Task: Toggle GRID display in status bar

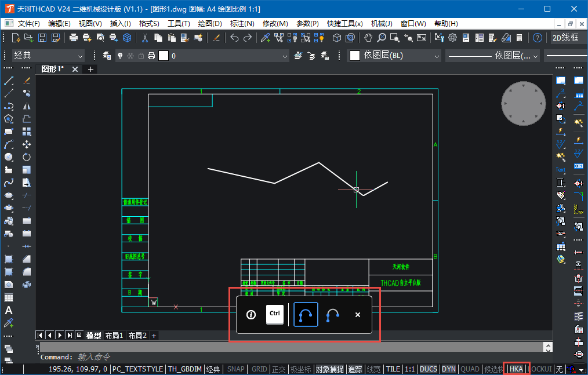Action: [x=259, y=369]
